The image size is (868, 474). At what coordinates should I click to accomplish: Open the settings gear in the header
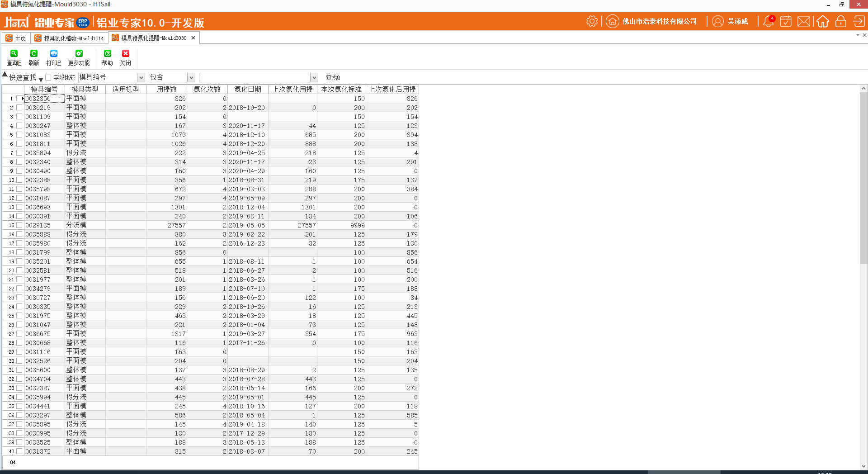[592, 21]
